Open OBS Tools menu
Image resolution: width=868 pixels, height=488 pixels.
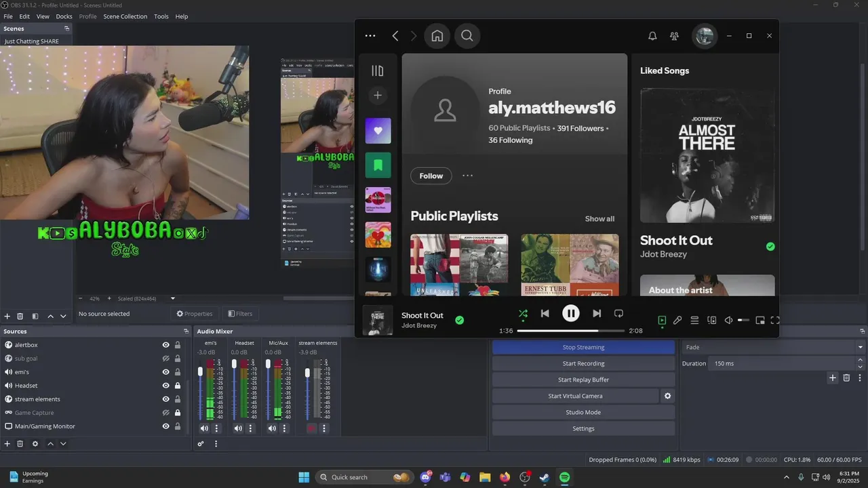(x=161, y=16)
